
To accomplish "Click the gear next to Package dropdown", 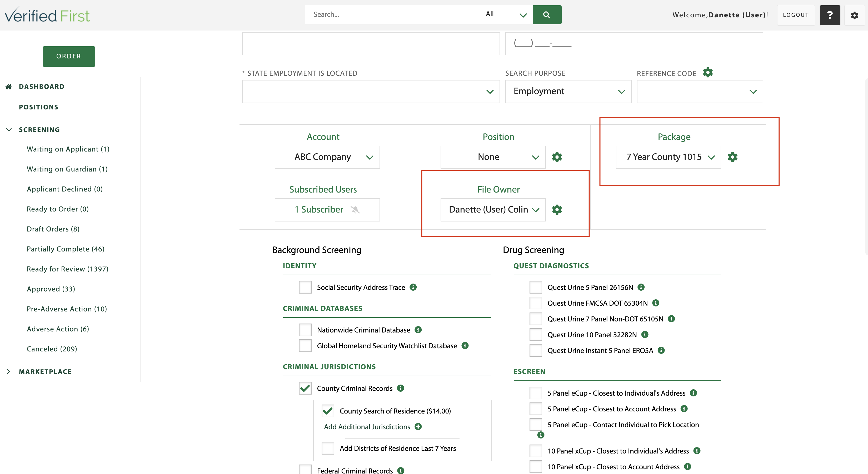I will point(732,157).
